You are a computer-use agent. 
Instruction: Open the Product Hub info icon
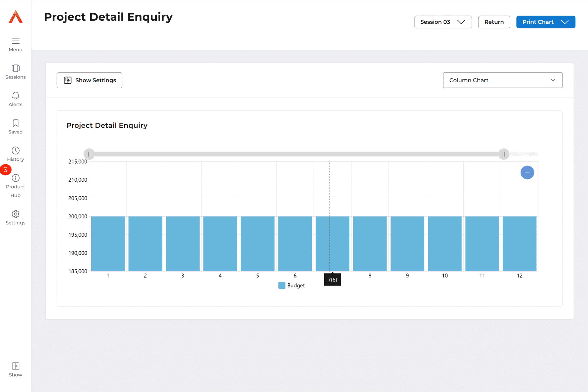[x=16, y=178]
